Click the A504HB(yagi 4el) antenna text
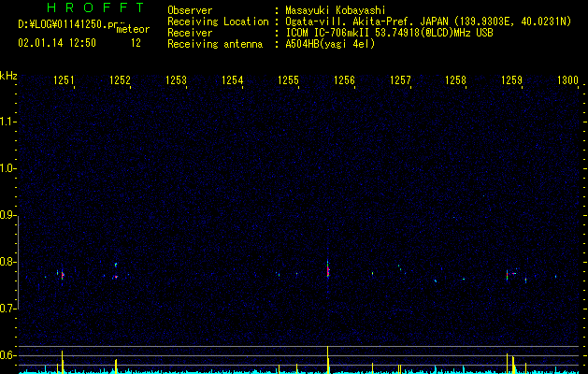Image resolution: width=588 pixels, height=374 pixels. tap(330, 44)
